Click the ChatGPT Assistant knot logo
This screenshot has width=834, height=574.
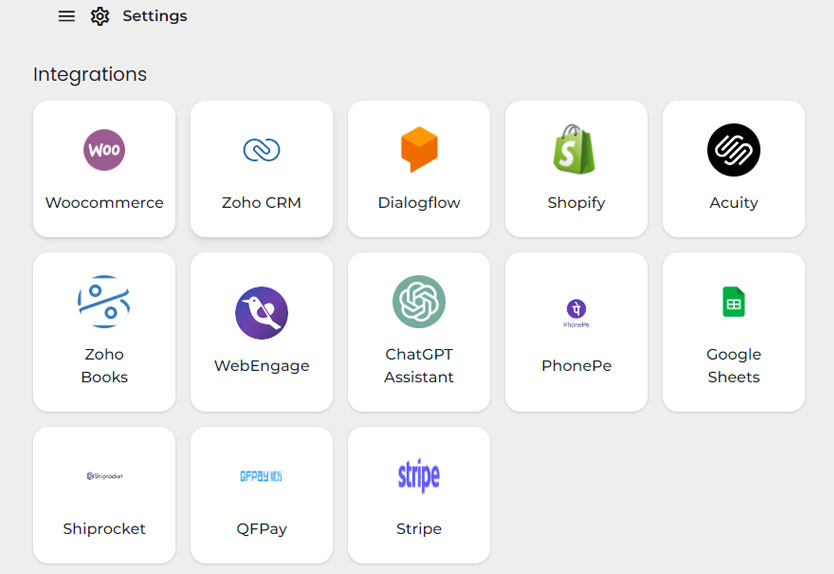pos(419,302)
